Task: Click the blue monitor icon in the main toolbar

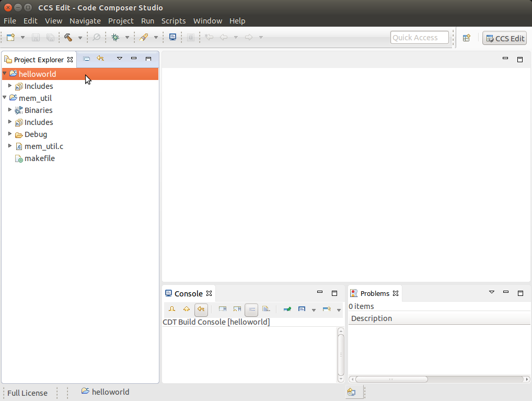Action: pyautogui.click(x=172, y=37)
